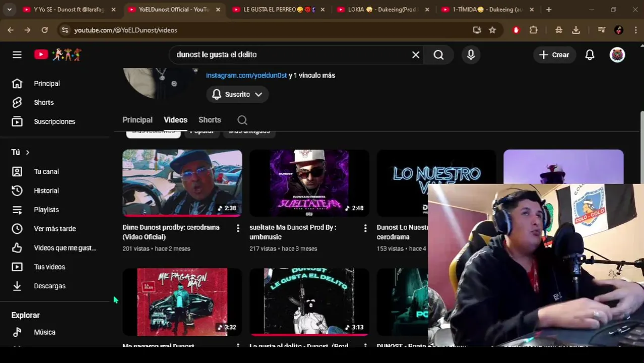The image size is (644, 363).
Task: View site information icon in address bar
Action: tap(65, 30)
